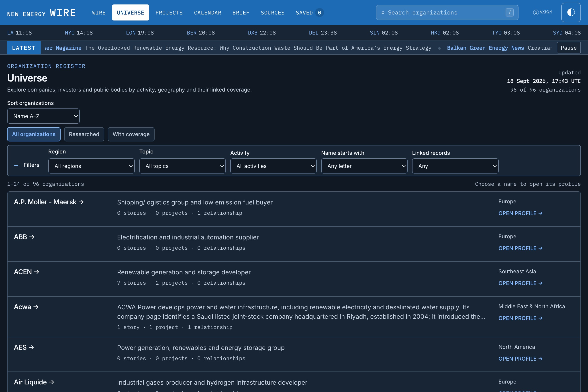This screenshot has height=392, width=588.
Task: Go to the Wire tab
Action: pos(99,12)
